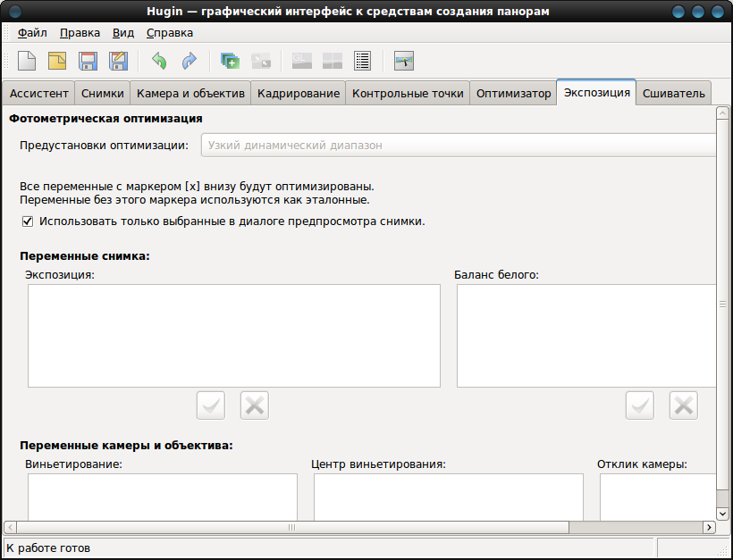This screenshot has width=733, height=560.
Task: Click the 'Фотометрическая оптимизация' heading
Action: [x=105, y=119]
